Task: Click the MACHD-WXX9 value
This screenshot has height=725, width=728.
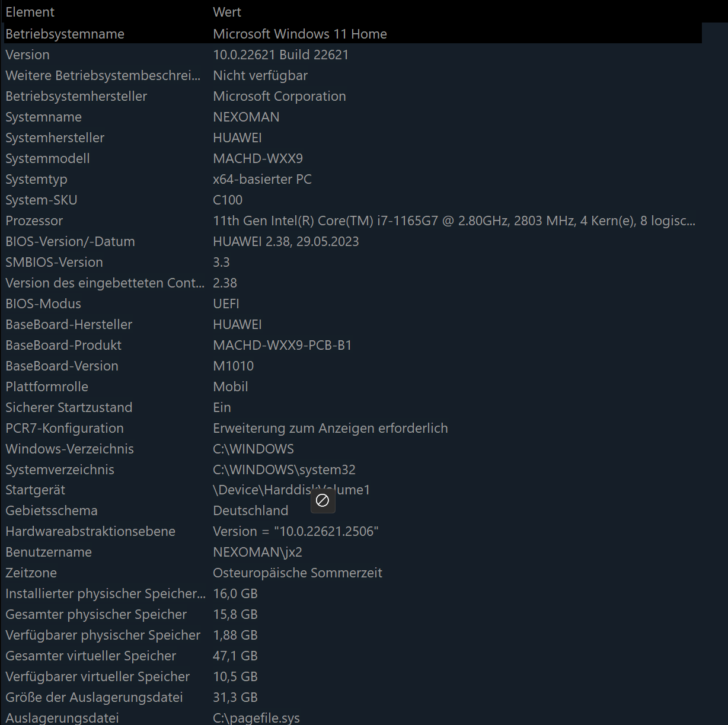Action: [258, 158]
